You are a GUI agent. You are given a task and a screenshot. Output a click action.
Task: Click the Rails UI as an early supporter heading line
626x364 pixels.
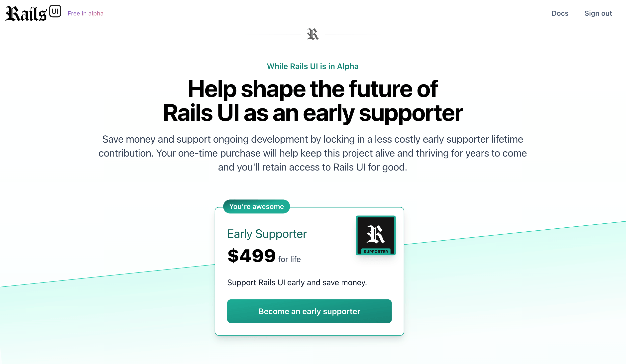click(313, 113)
